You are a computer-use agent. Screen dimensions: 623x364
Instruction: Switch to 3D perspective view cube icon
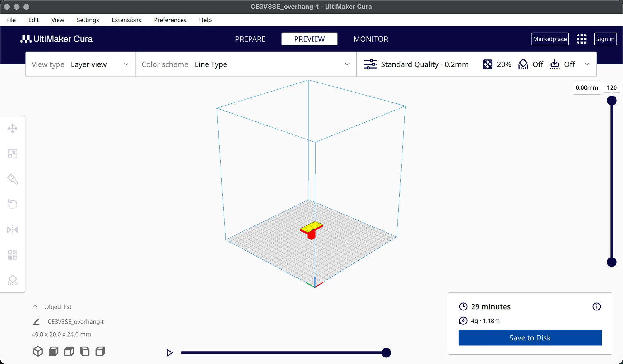38,351
